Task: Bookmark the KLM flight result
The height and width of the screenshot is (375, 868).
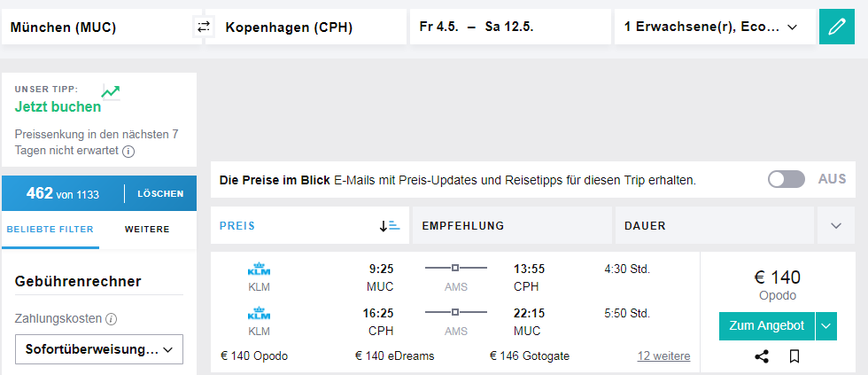Action: (794, 356)
